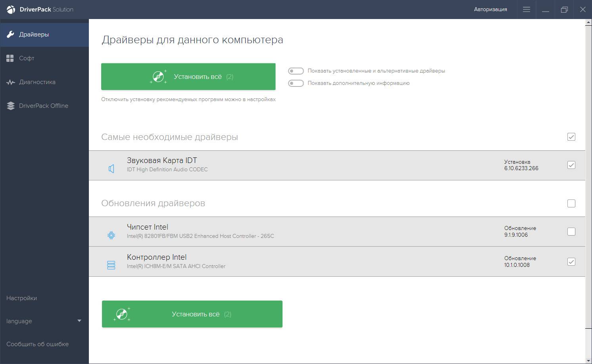Click the vertical scrollbar thumb
592x364 pixels.
click(588, 177)
